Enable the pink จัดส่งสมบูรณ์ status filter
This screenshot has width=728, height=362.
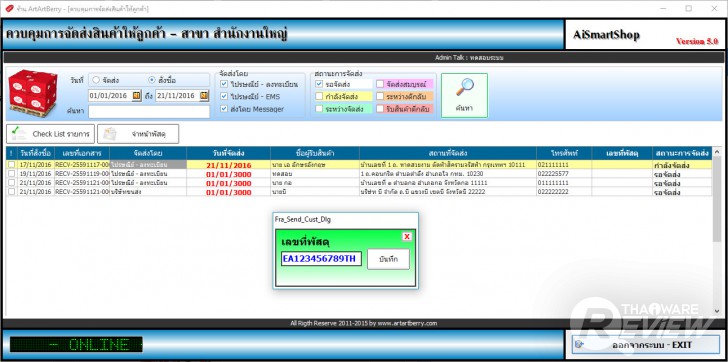pyautogui.click(x=380, y=84)
